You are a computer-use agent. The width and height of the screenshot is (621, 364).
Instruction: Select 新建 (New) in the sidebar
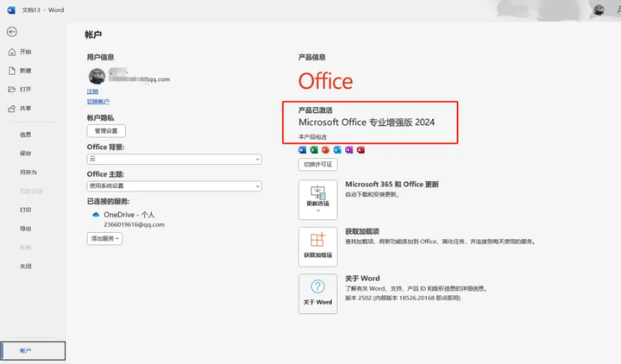coord(25,71)
